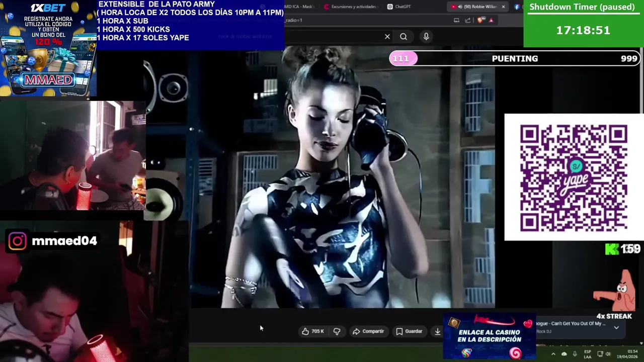Show hidden system tray icons chevron
The height and width of the screenshot is (362, 644).
click(x=553, y=354)
